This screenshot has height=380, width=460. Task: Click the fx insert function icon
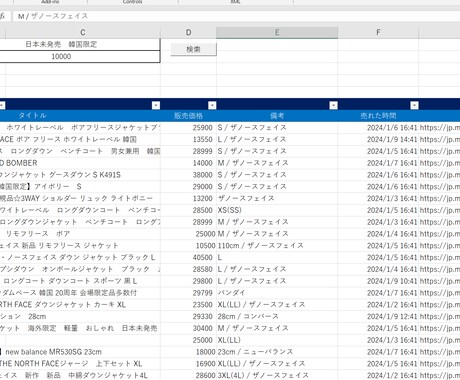(x=3, y=16)
